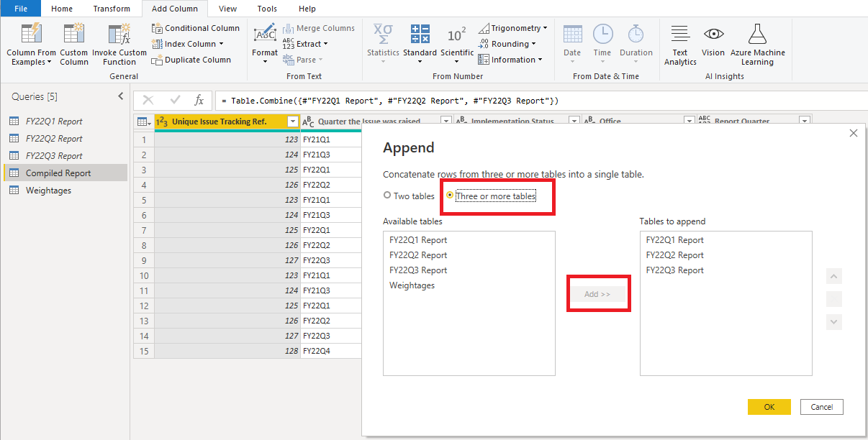868x440 pixels.
Task: Switch to the View tab
Action: [x=227, y=9]
